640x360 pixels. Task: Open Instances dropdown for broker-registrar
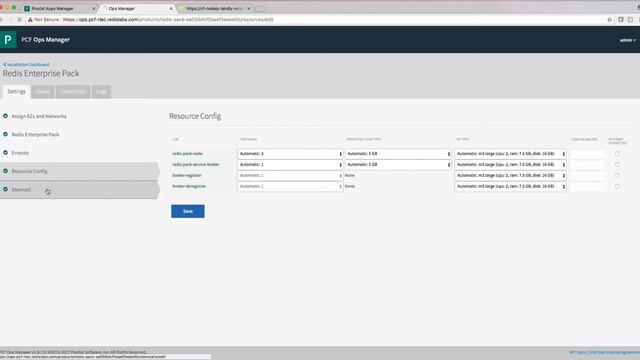click(x=290, y=175)
